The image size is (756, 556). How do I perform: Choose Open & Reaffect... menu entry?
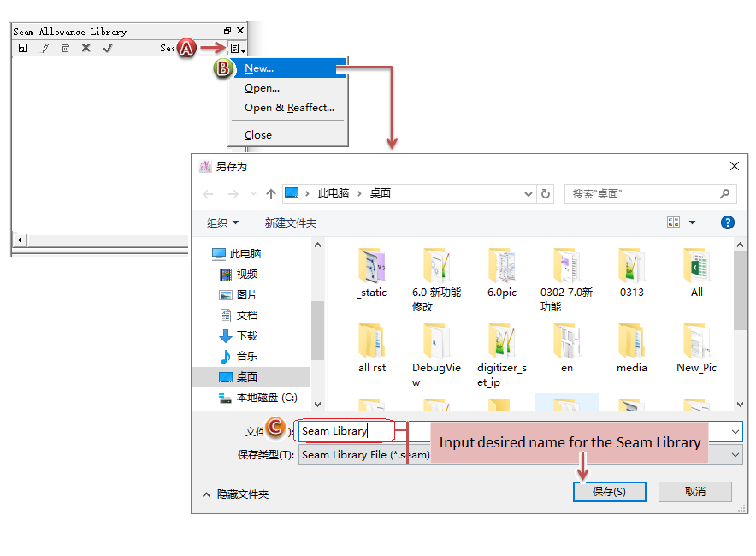point(289,108)
